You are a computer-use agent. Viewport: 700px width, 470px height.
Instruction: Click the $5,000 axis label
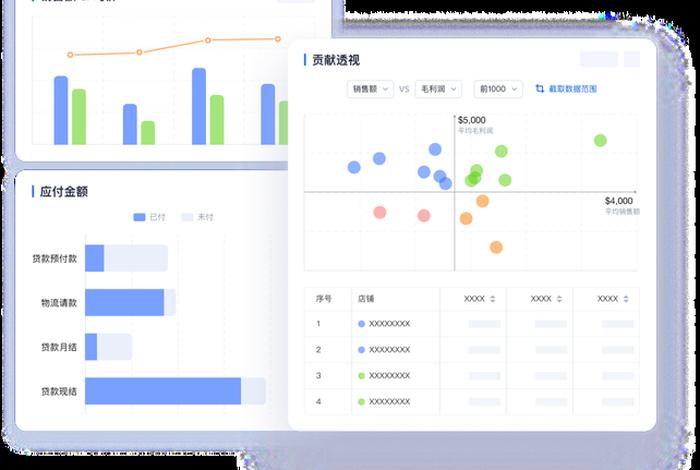coord(471,120)
